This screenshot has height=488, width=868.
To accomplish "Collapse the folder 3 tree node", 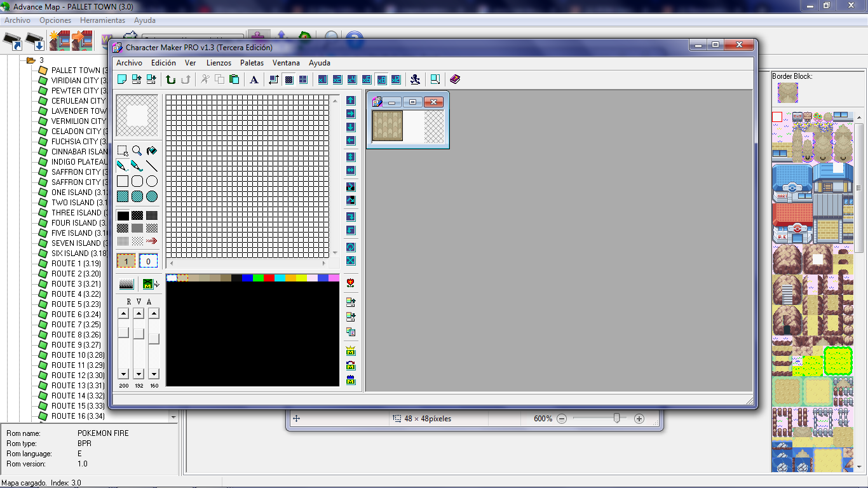I will (x=30, y=60).
